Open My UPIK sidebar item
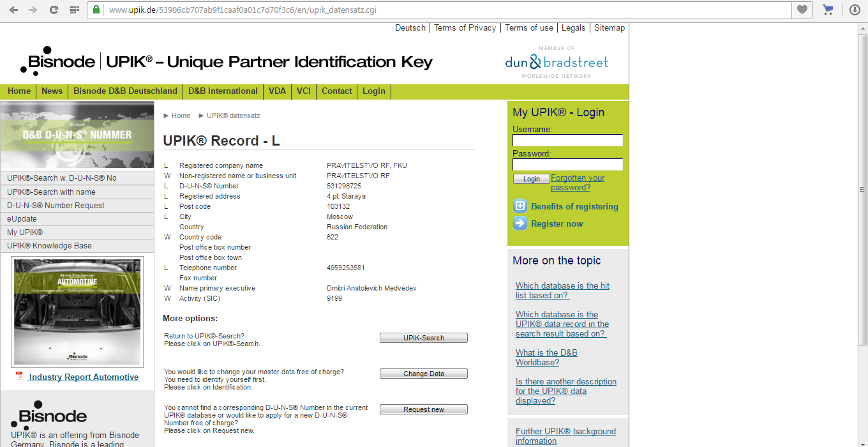 [77, 232]
